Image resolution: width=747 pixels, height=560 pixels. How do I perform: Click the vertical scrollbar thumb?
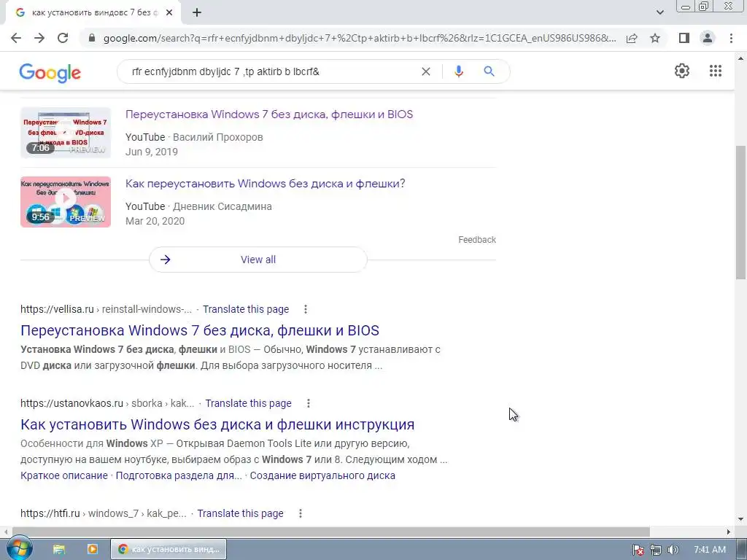click(741, 212)
